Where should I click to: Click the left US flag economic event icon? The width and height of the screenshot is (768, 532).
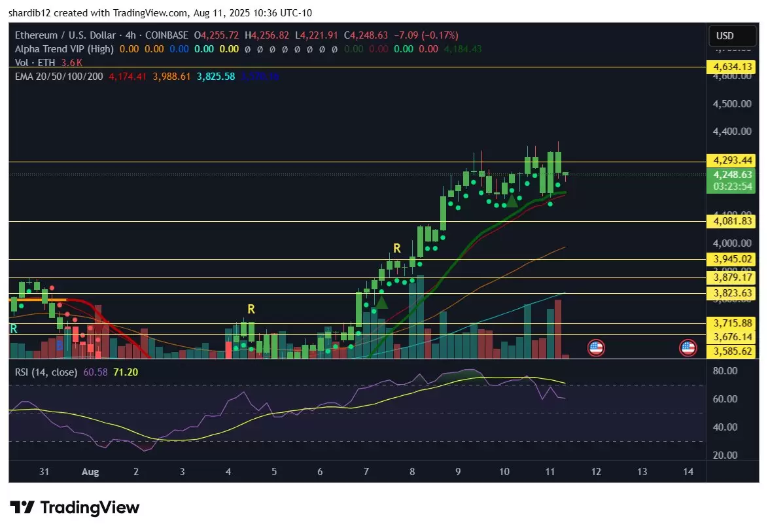coord(595,347)
